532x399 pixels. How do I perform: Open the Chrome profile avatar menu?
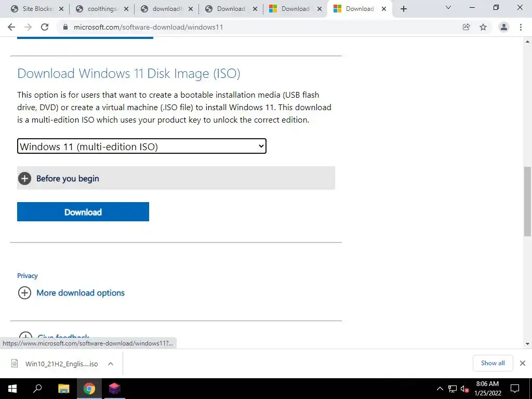[x=504, y=27]
